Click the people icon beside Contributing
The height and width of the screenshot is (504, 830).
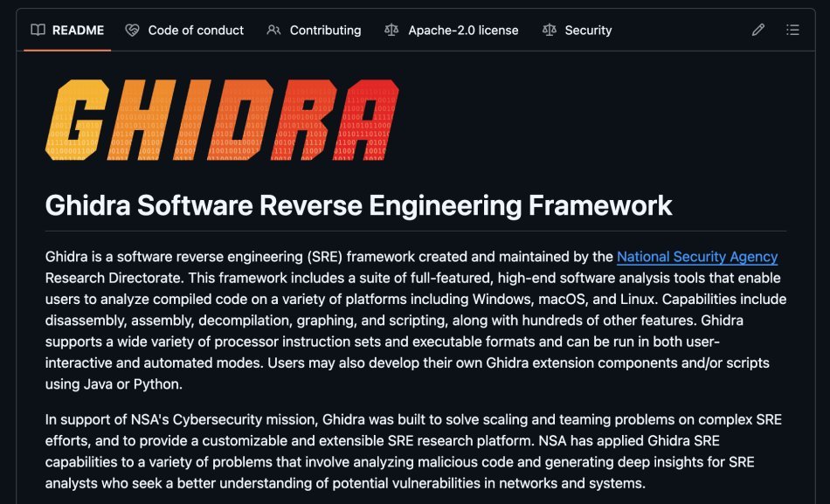click(273, 31)
